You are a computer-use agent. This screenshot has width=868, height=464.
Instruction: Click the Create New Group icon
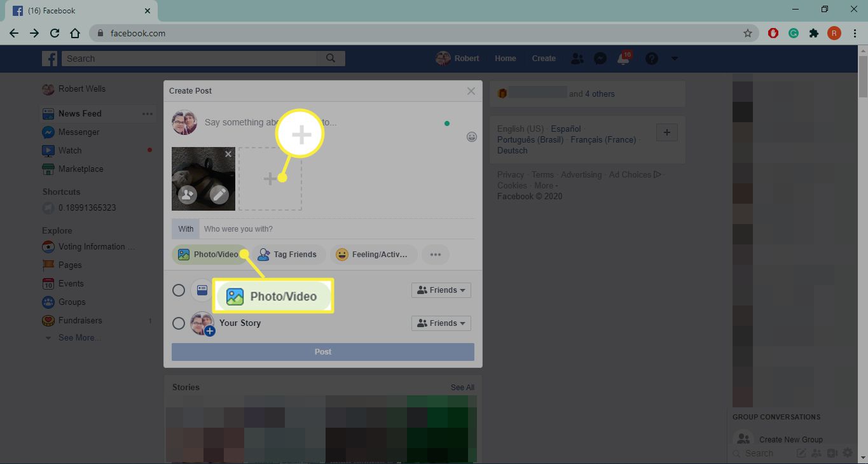(x=743, y=439)
